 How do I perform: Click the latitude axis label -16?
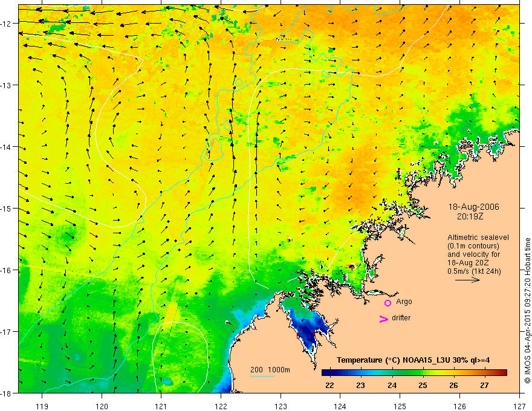pyautogui.click(x=7, y=270)
